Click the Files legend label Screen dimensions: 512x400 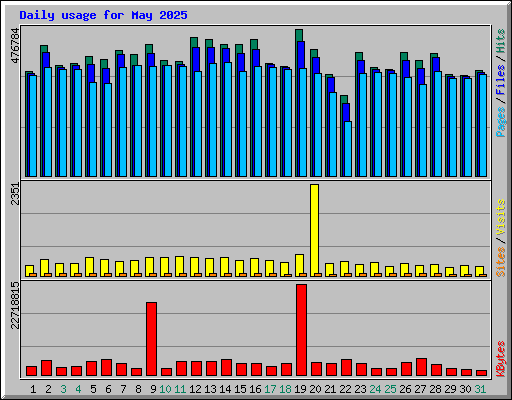click(501, 80)
